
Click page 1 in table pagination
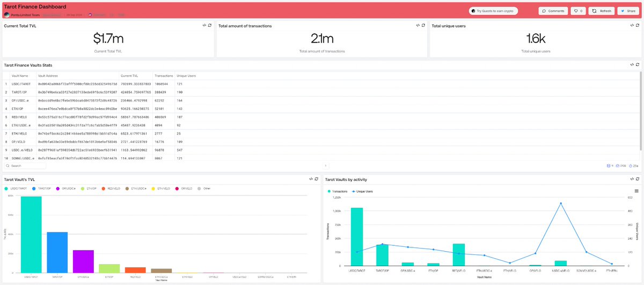[x=325, y=166]
